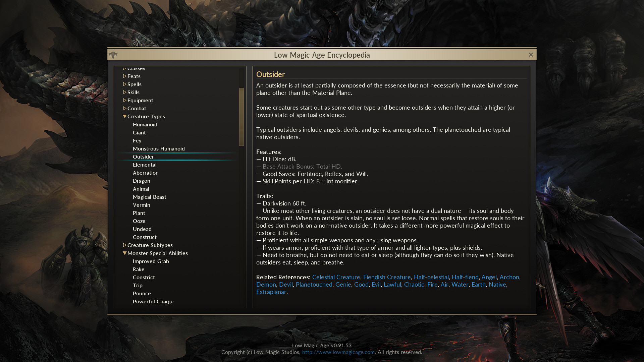Expand the Equipment category

point(140,100)
